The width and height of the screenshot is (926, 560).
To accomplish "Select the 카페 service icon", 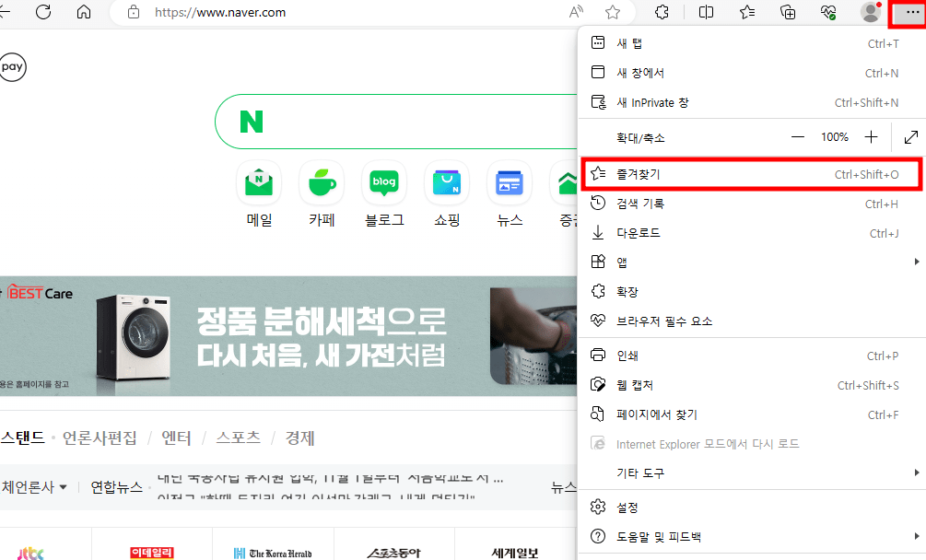I will click(322, 182).
